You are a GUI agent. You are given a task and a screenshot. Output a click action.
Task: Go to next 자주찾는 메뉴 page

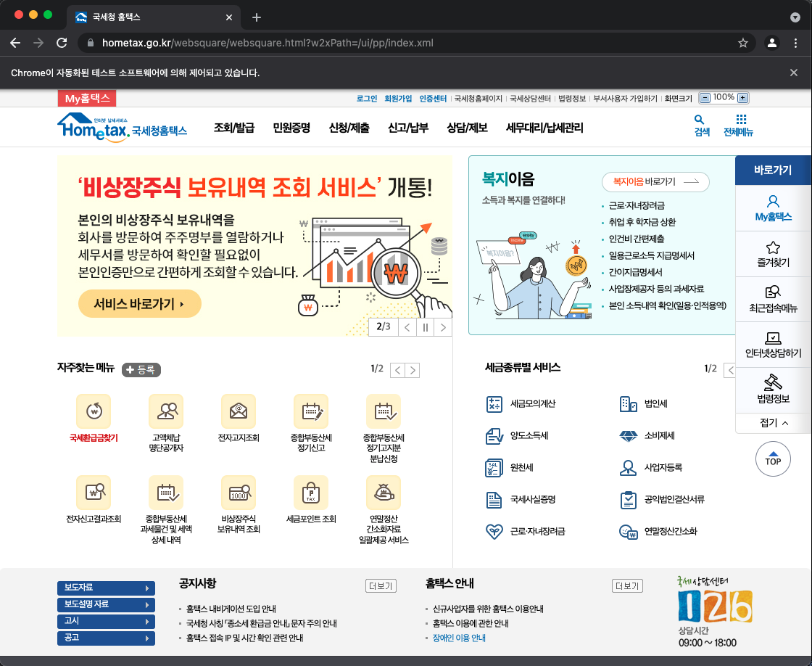coord(413,370)
